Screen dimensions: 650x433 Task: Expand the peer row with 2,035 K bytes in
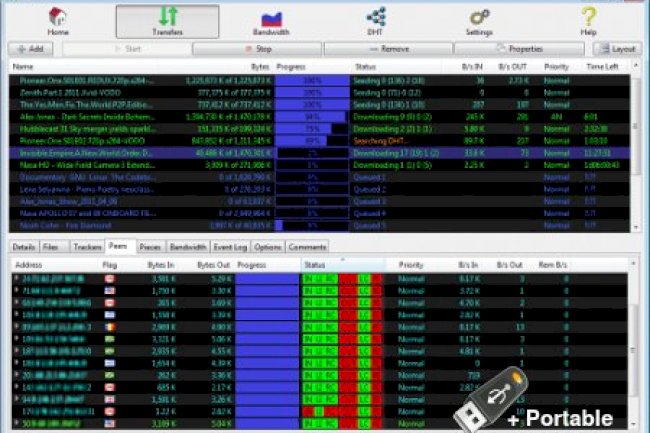click(17, 351)
